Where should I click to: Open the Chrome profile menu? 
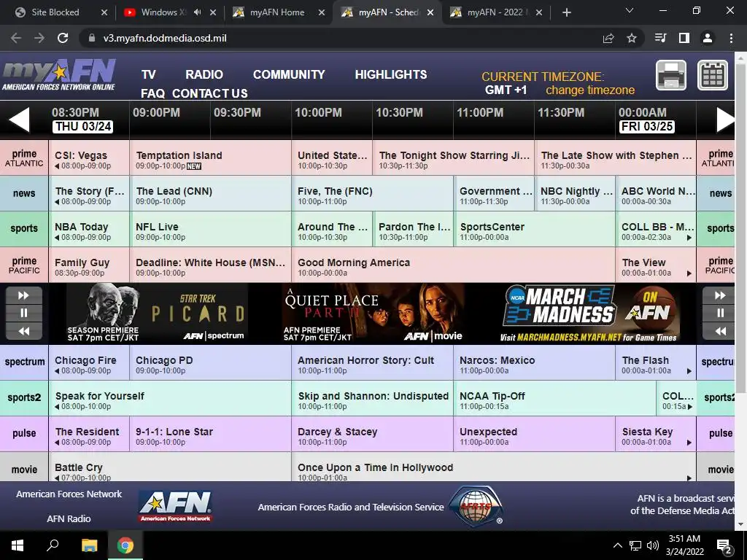tap(708, 38)
